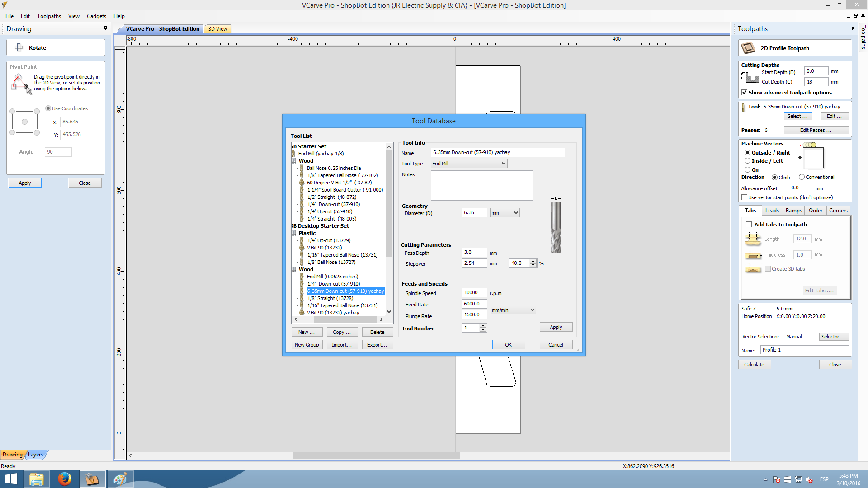Click the end mill tool preview image

pyautogui.click(x=556, y=225)
